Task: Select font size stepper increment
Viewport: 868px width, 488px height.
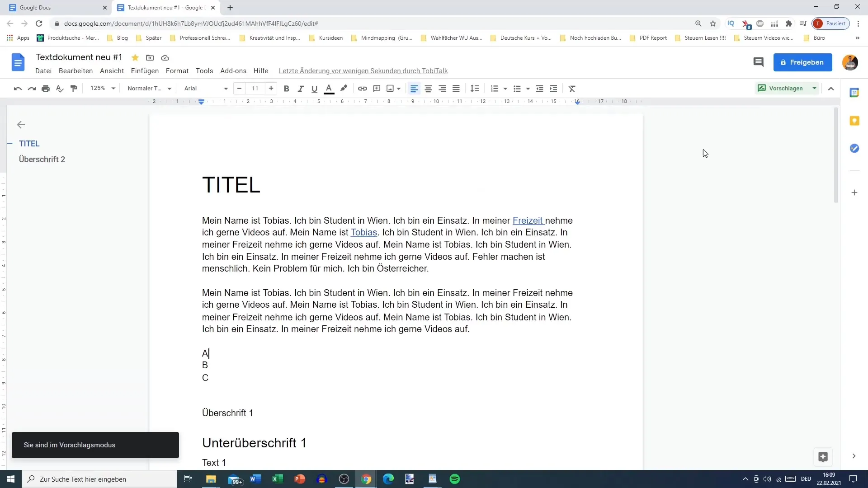Action: click(271, 88)
